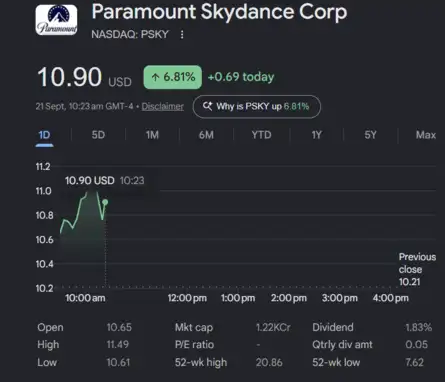Click the 10:00 am x-axis label
Image resolution: width=445 pixels, height=382 pixels.
click(x=85, y=298)
